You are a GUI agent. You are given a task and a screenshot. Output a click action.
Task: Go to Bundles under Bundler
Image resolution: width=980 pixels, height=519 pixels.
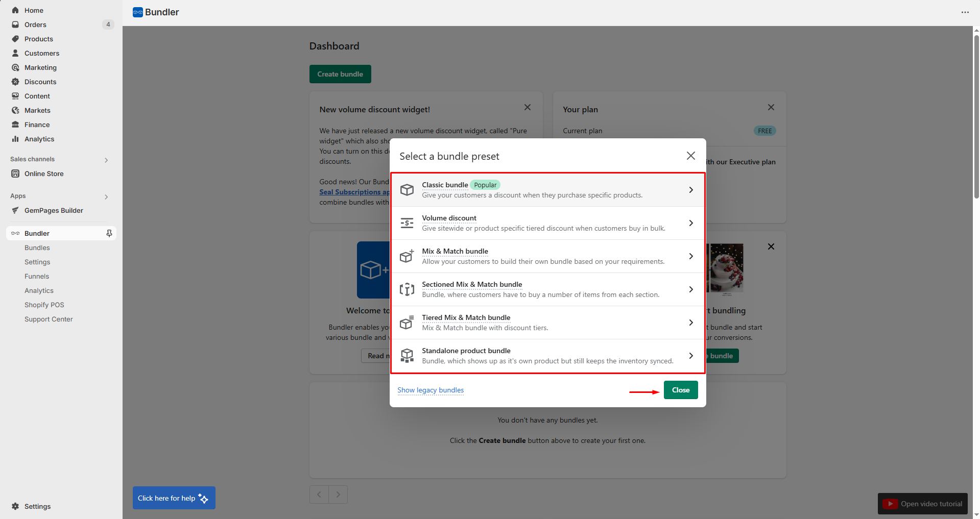pyautogui.click(x=37, y=248)
